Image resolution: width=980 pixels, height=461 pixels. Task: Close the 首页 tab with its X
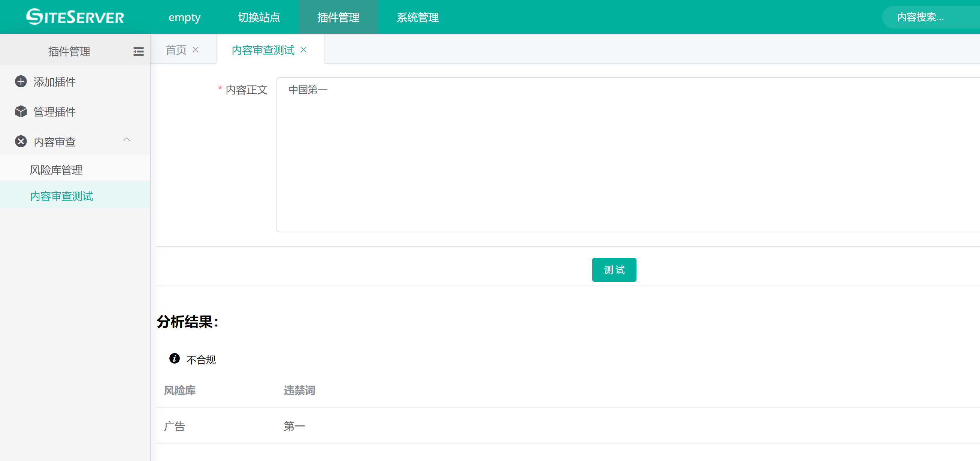pyautogui.click(x=196, y=50)
